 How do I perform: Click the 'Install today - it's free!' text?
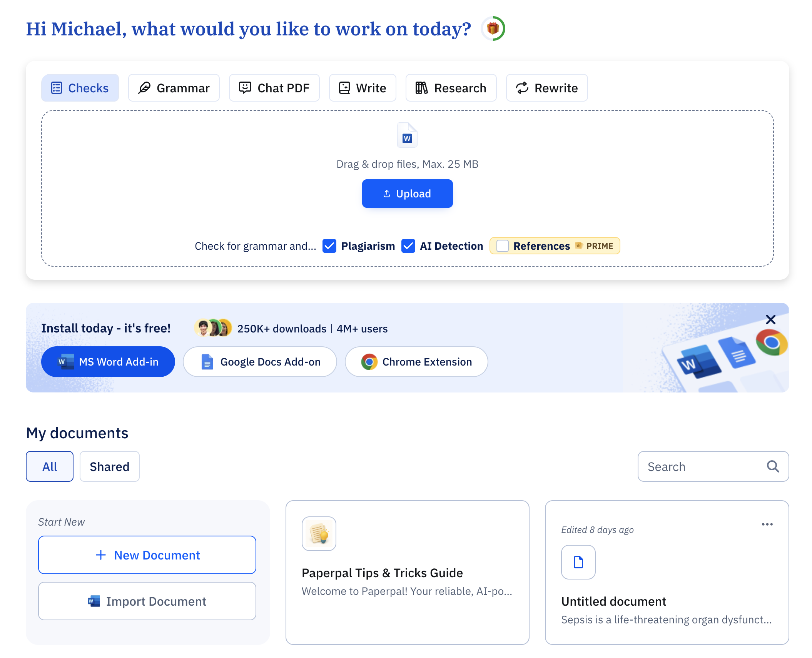tap(106, 328)
